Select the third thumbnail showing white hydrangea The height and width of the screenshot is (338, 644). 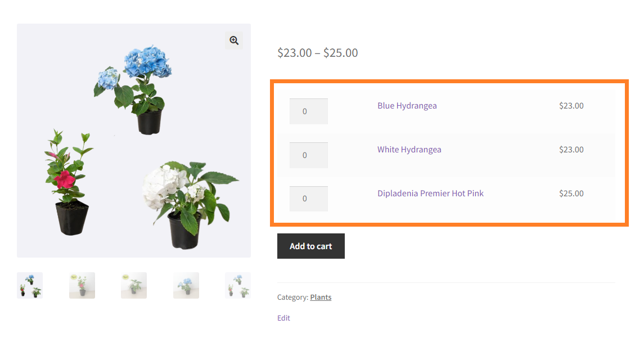click(134, 286)
